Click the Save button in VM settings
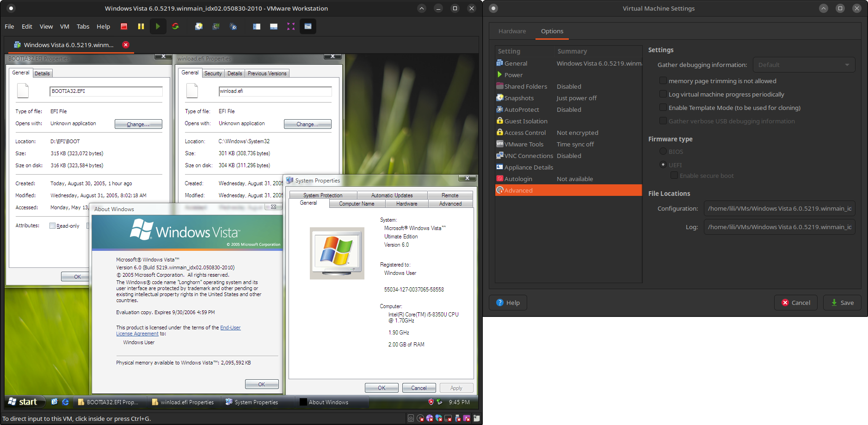The image size is (868, 425). tap(842, 303)
